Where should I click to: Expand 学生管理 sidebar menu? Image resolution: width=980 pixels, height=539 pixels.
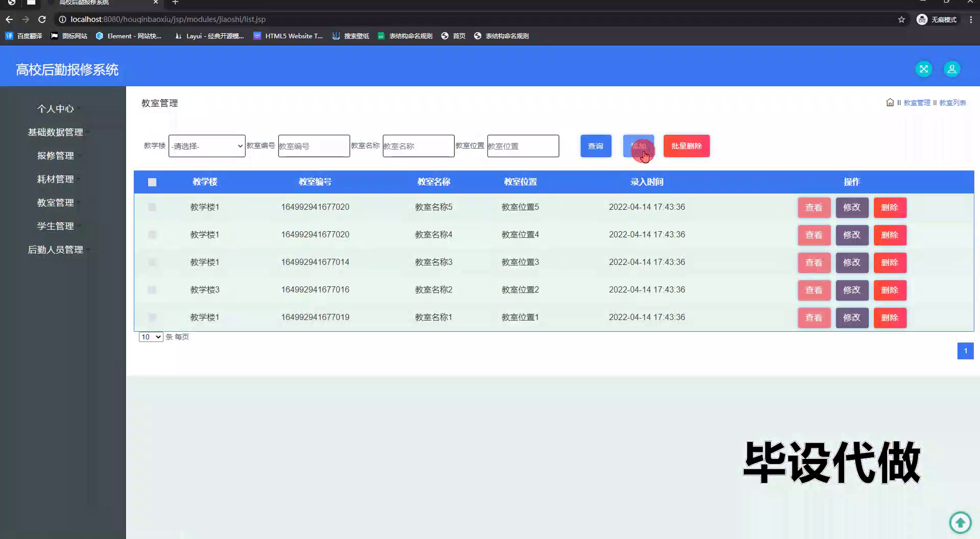point(56,226)
